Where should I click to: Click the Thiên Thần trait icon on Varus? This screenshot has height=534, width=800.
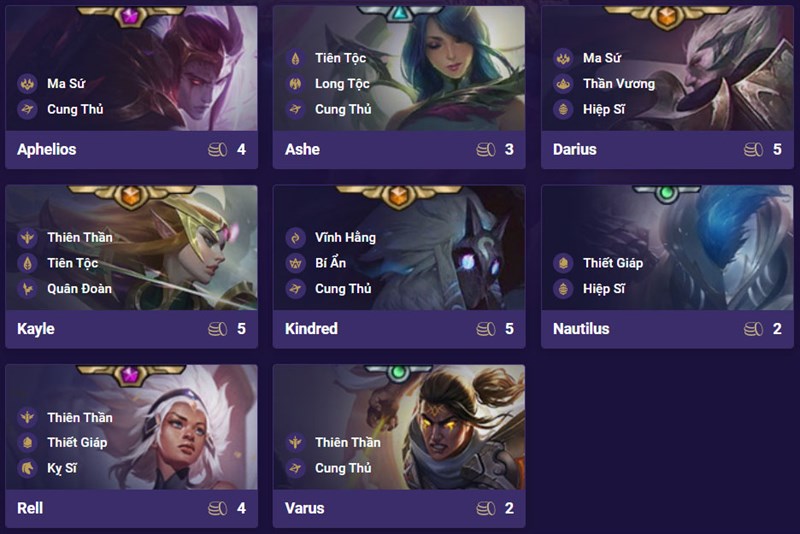click(295, 442)
